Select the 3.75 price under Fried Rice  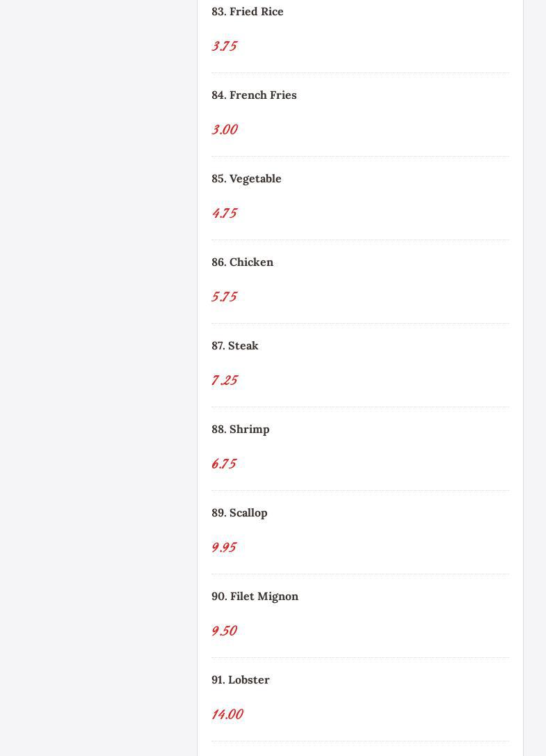pyautogui.click(x=224, y=46)
